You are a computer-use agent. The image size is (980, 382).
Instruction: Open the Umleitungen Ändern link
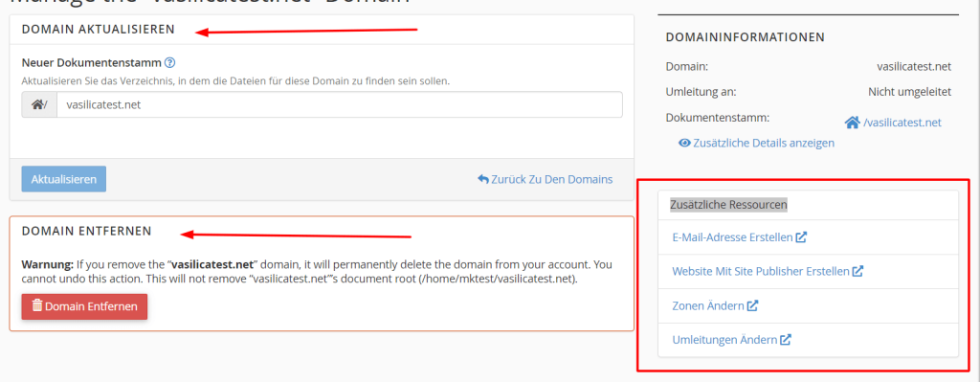tap(732, 340)
